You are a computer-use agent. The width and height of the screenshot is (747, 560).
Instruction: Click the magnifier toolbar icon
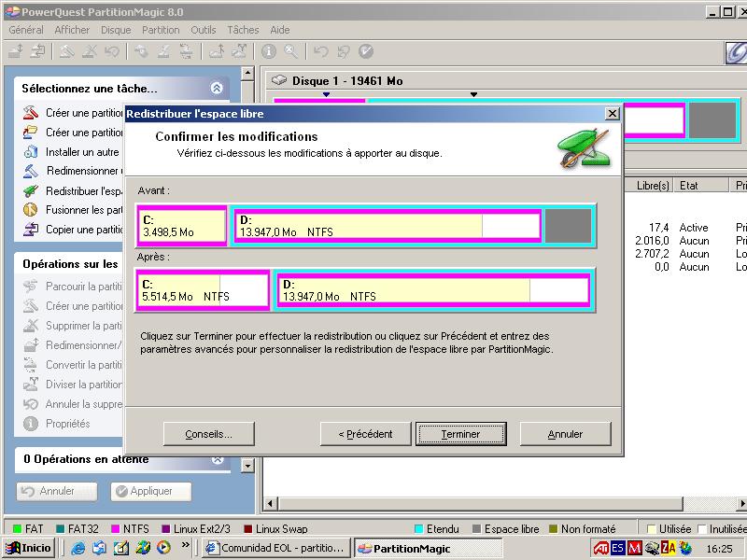[x=291, y=51]
